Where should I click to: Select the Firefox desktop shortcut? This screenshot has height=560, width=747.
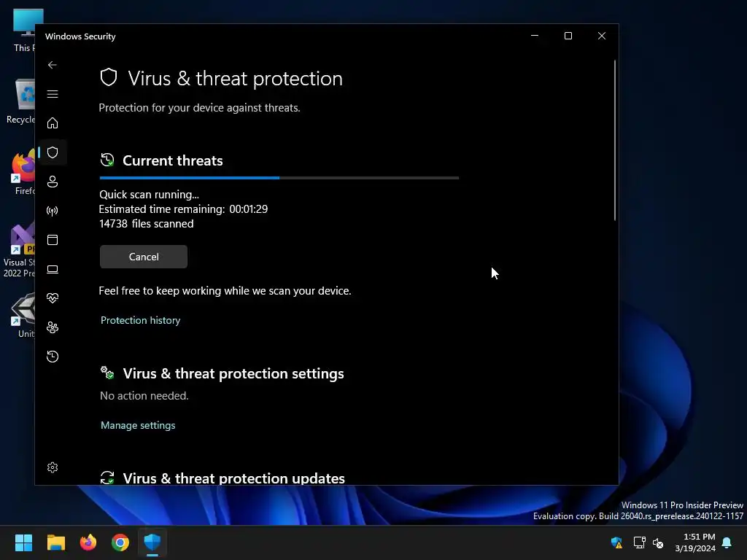coord(23,172)
